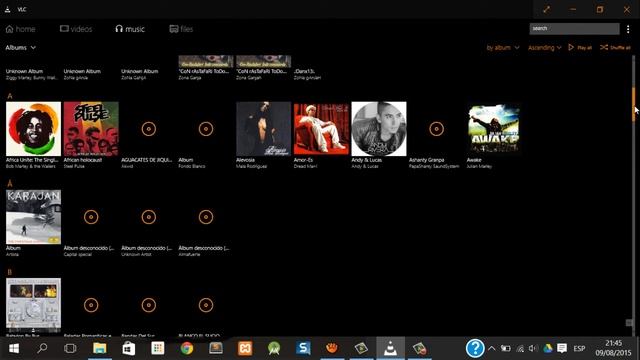Open the Ashanty Granpa album disc icon
Viewport: 640px width, 360px height.
[x=436, y=129]
